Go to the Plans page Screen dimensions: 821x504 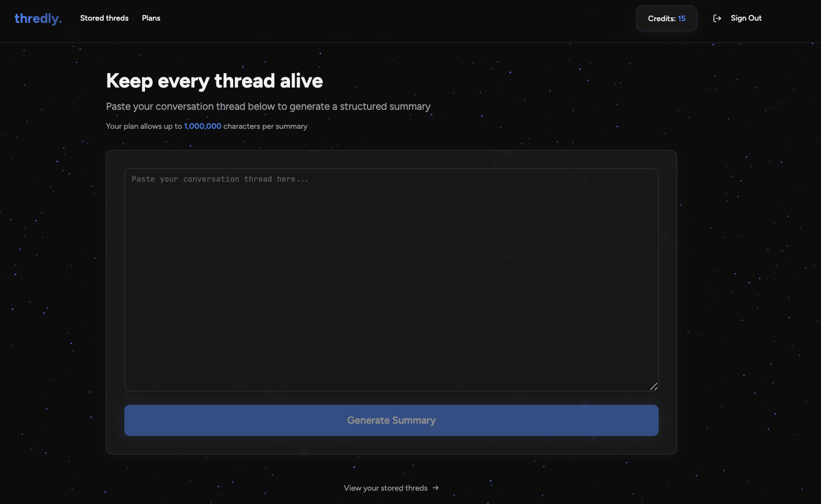[151, 18]
